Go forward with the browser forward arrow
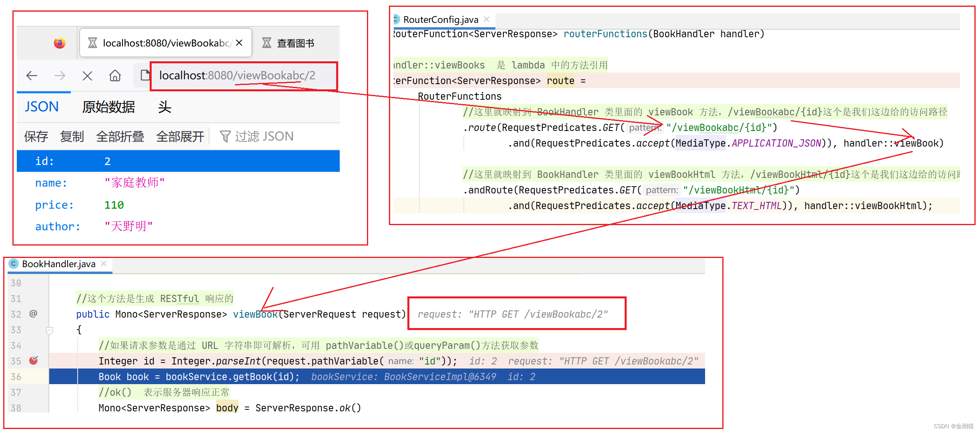The image size is (980, 433). [x=60, y=75]
